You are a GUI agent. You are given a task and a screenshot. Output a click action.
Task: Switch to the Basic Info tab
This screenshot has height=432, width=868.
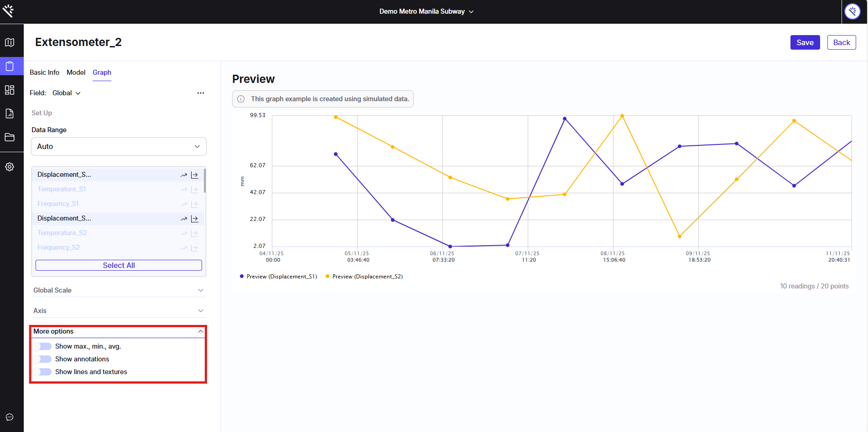44,72
